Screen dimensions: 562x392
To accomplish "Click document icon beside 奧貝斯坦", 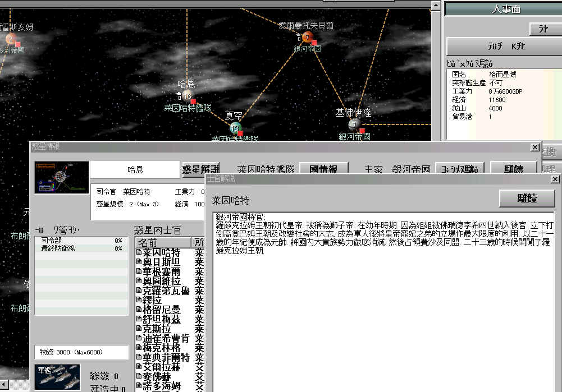I will [x=139, y=261].
